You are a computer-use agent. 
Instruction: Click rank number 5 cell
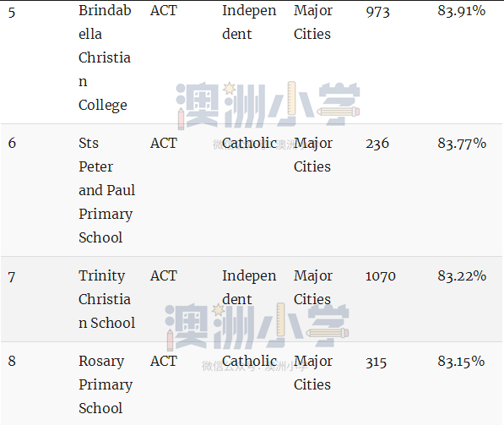(12, 12)
